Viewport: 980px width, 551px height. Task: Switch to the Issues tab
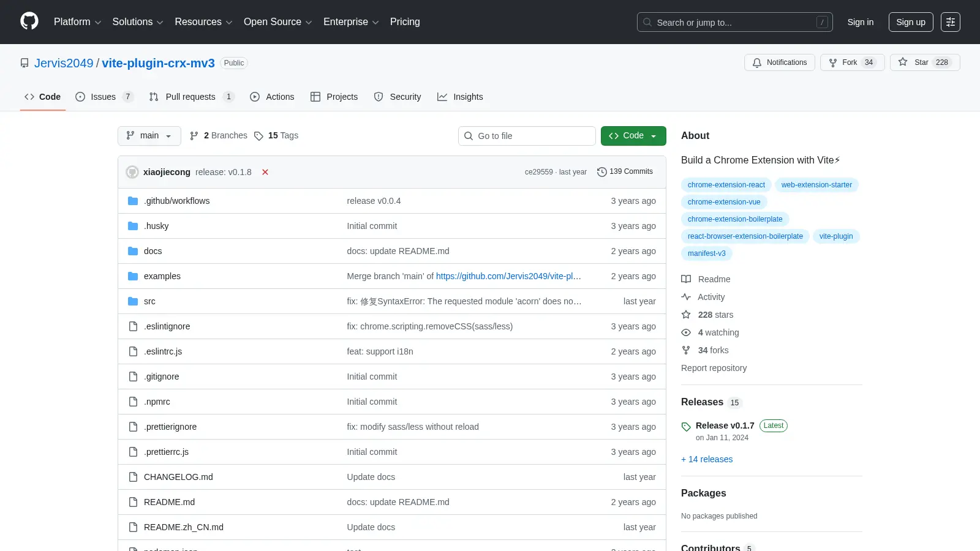[104, 97]
